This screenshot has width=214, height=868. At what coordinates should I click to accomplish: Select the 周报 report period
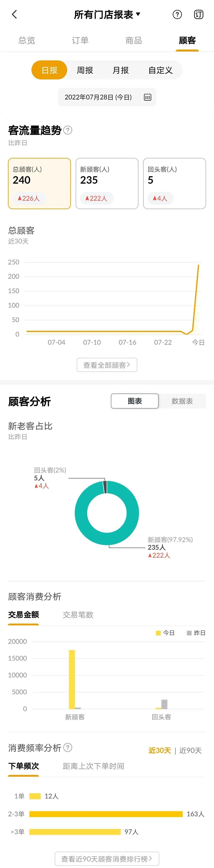pyautogui.click(x=85, y=70)
